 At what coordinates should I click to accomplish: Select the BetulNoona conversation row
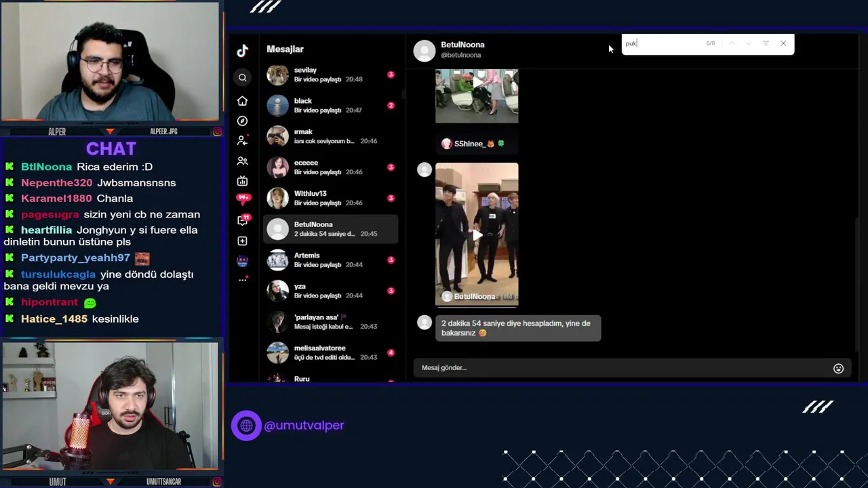pos(331,229)
